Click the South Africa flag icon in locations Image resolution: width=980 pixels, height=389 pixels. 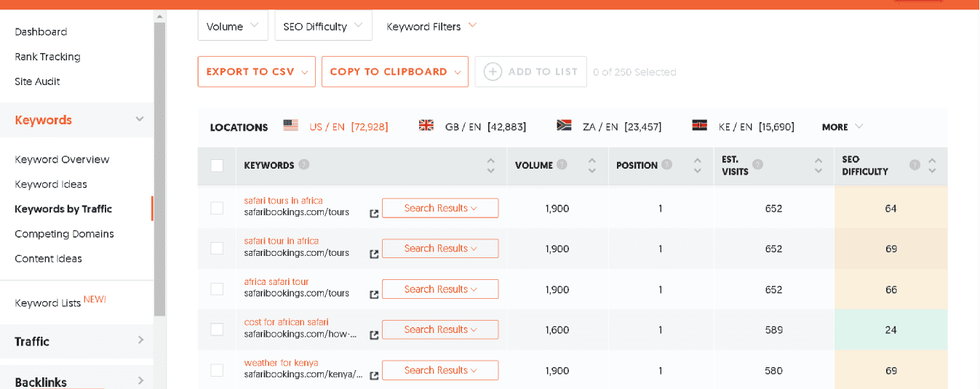[564, 126]
